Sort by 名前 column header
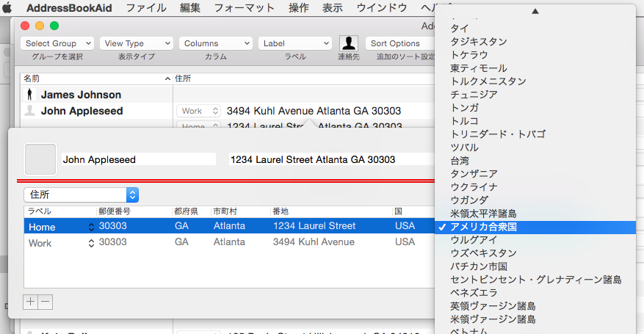This screenshot has width=644, height=334. [96, 79]
